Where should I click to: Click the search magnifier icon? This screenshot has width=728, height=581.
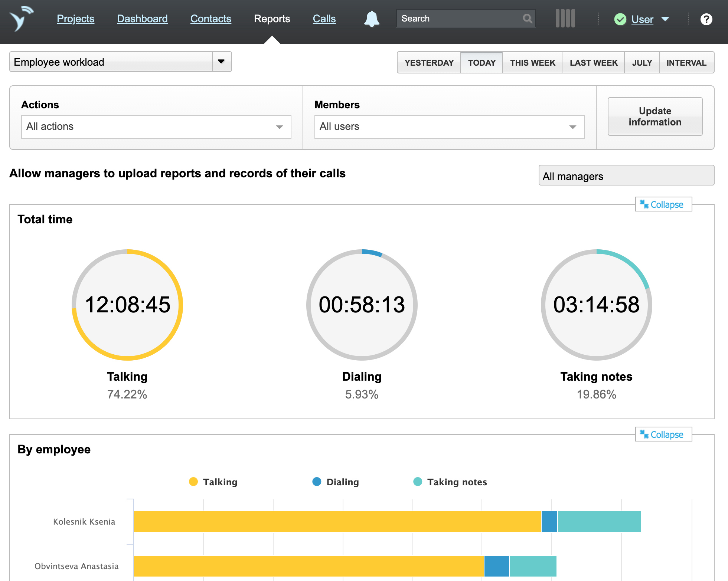[527, 18]
